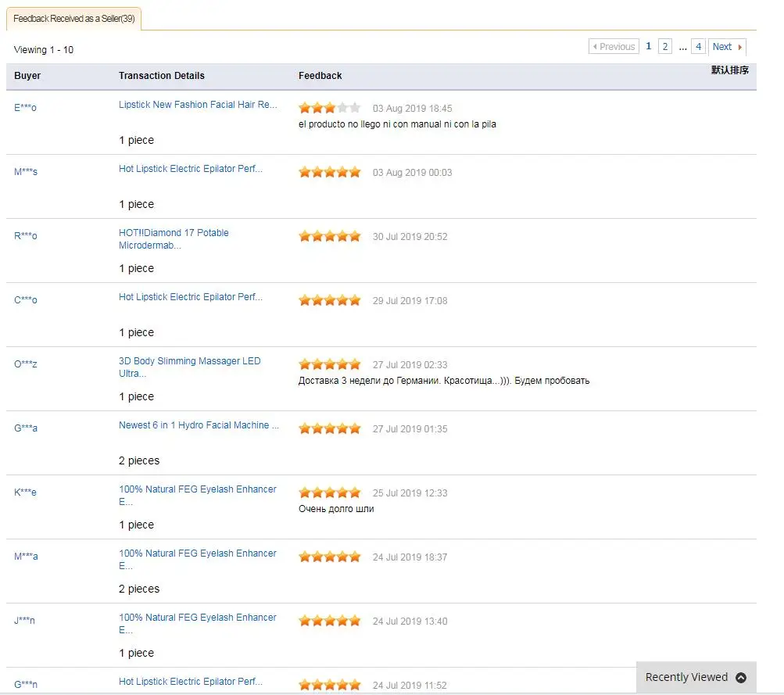Open buyer G***n profile
The height and width of the screenshot is (695, 784).
pos(26,684)
